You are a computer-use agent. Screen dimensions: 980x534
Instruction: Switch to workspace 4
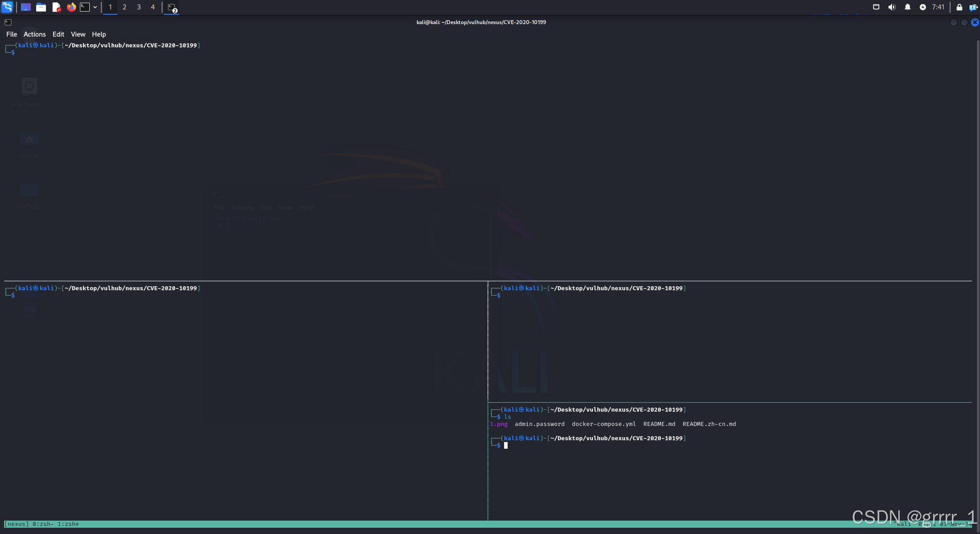[153, 7]
